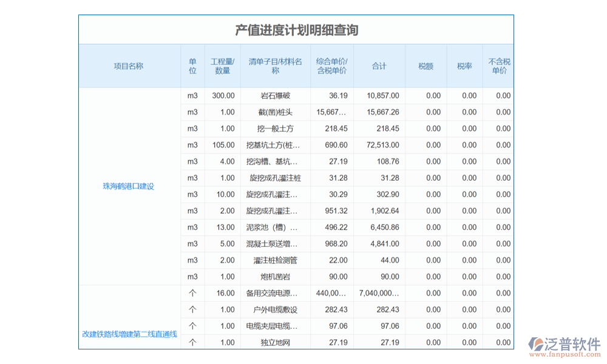This screenshot has width=607, height=364.
Task: Click the 灌注桩检测管 item cell
Action: (275, 260)
